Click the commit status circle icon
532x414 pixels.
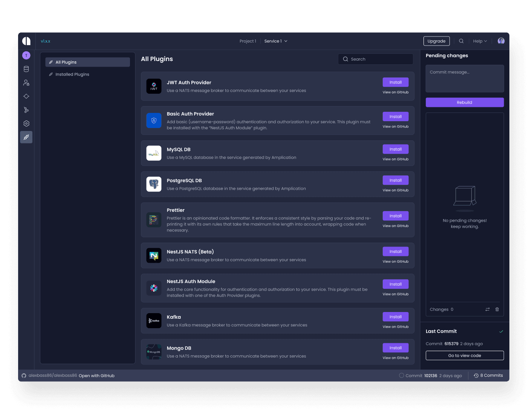tap(402, 376)
